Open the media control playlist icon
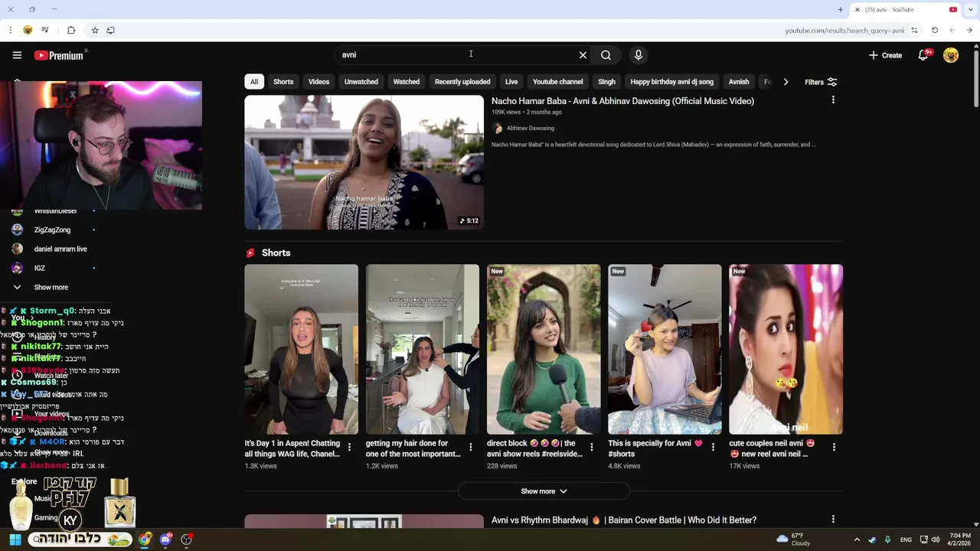Viewport: 980px width, 551px height. (45, 30)
